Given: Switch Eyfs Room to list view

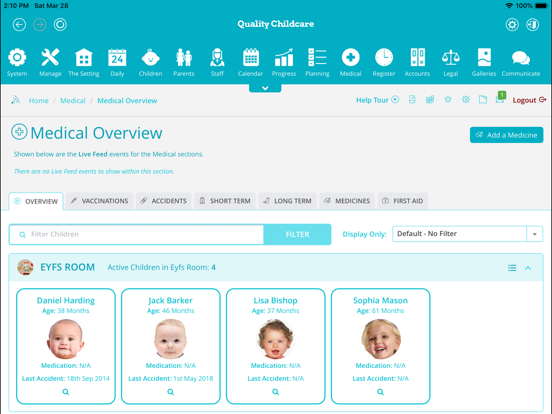Looking at the screenshot, I should pos(512,268).
